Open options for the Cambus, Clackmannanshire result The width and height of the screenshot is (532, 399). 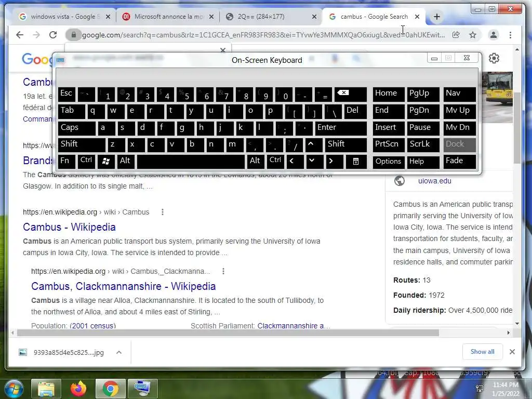click(x=223, y=271)
